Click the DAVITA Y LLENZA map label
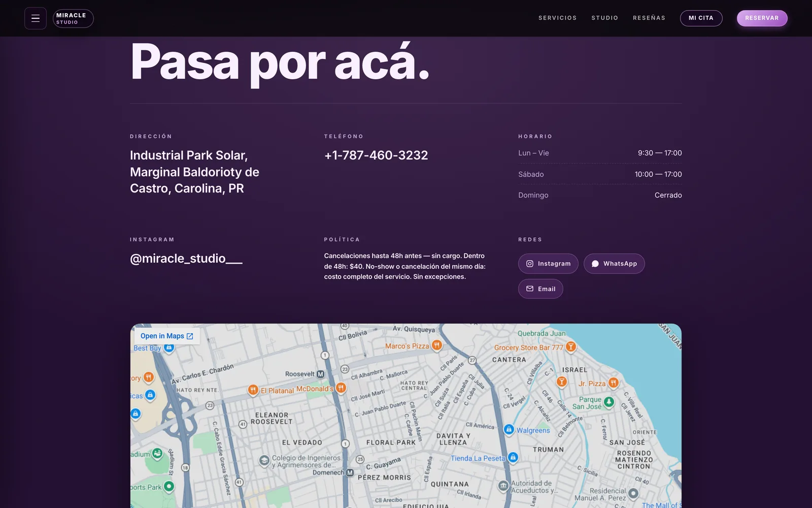Screen dimensions: 812x508 click(x=453, y=439)
